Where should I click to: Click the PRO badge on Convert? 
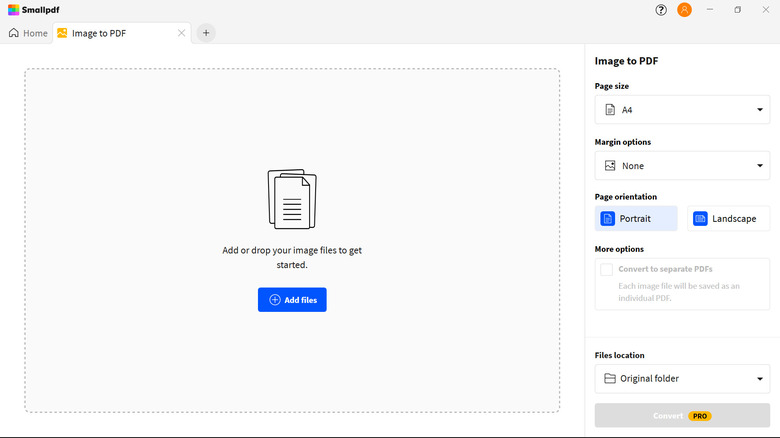[x=699, y=416]
